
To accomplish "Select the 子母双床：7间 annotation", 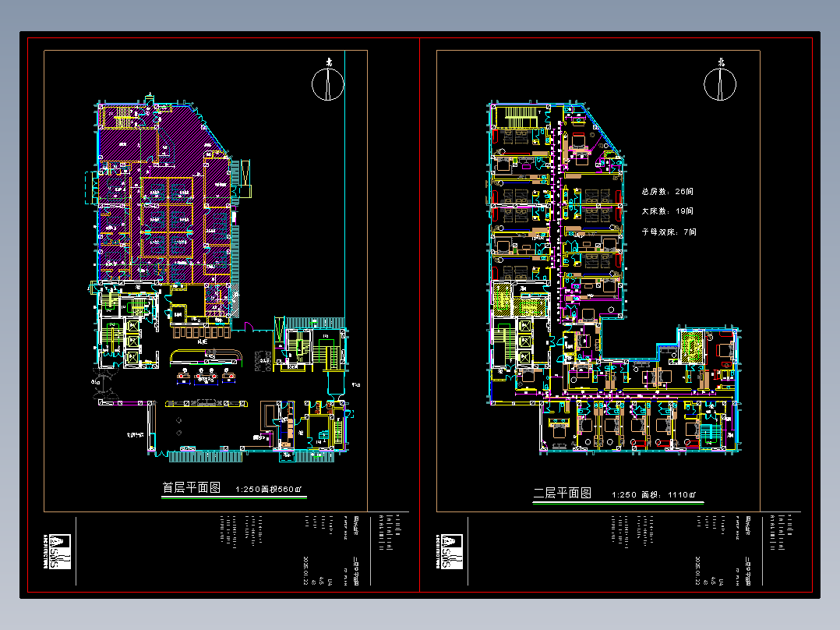I will point(669,232).
